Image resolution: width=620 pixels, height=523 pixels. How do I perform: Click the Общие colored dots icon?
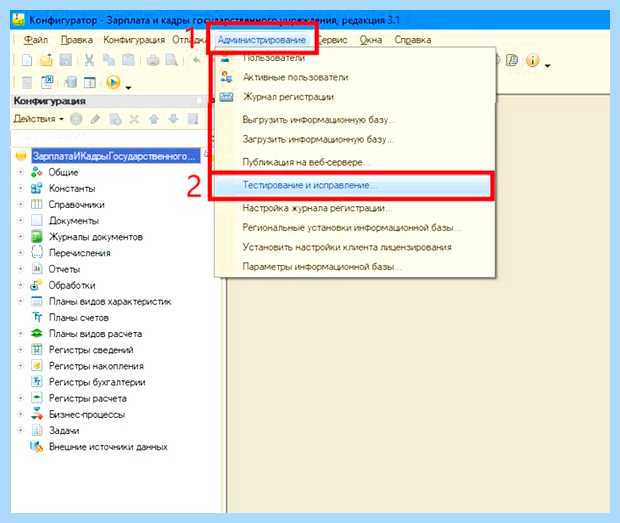pyautogui.click(x=36, y=172)
